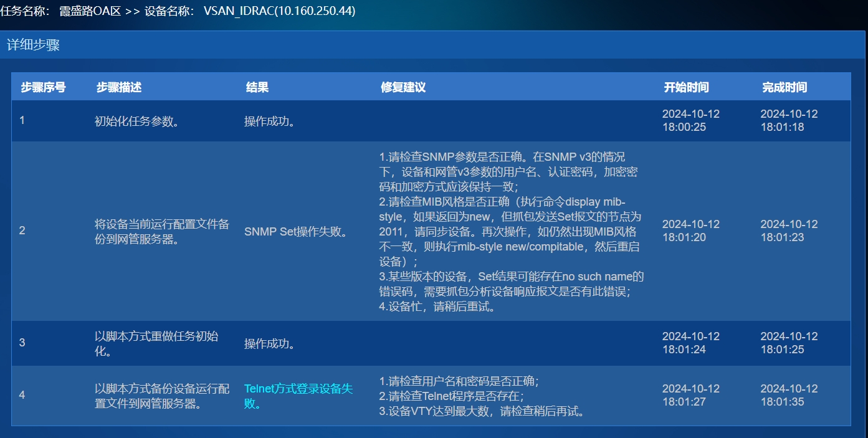Select the 初始化任务参数 description
868x438 pixels.
click(x=137, y=121)
